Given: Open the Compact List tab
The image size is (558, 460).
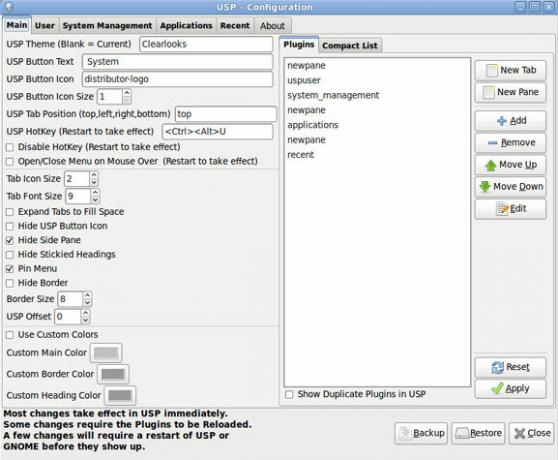Looking at the screenshot, I should (x=349, y=46).
